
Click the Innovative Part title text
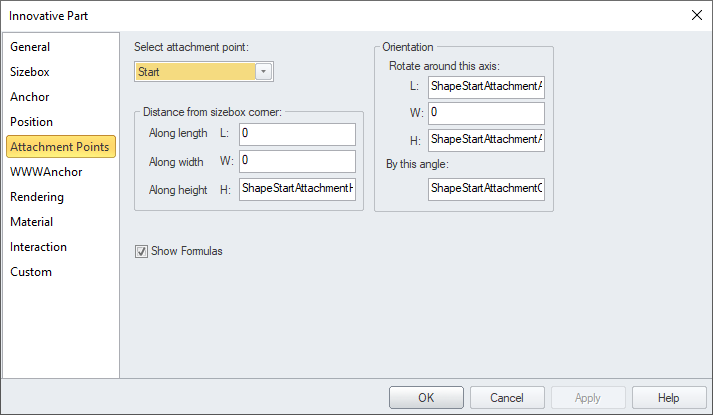tap(48, 16)
